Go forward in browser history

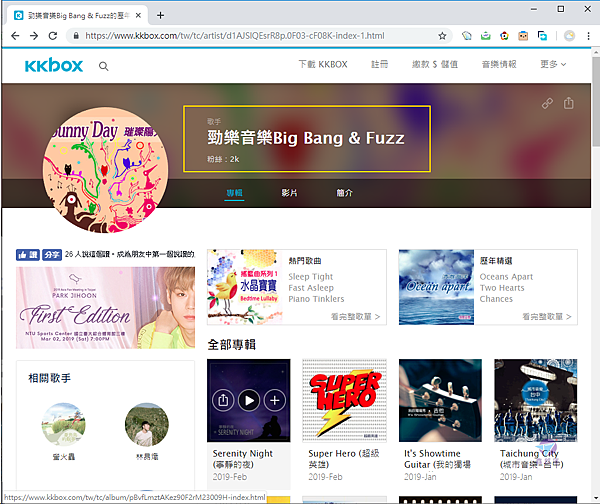[34, 36]
